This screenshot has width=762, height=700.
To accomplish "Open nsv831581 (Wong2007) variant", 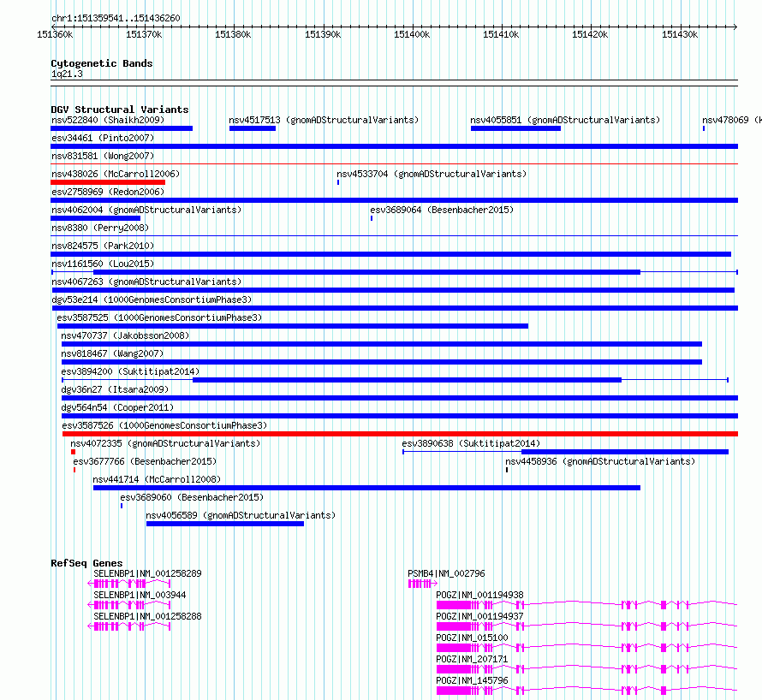I will click(x=103, y=156).
